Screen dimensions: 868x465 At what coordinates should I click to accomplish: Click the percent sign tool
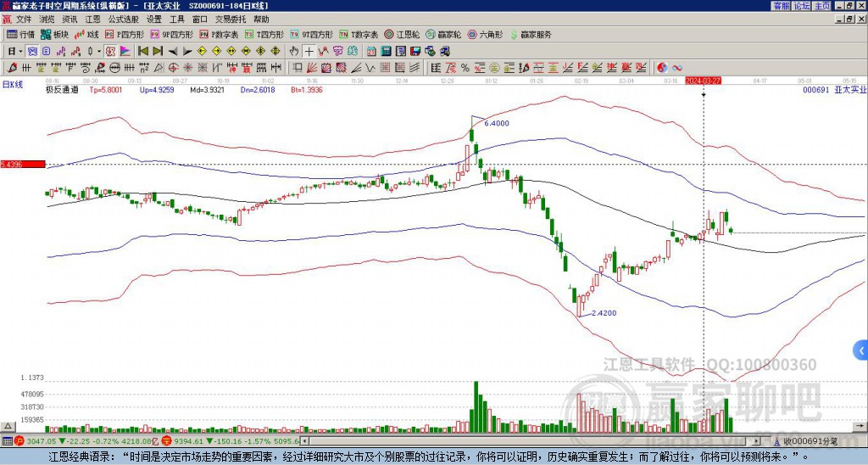(x=465, y=68)
